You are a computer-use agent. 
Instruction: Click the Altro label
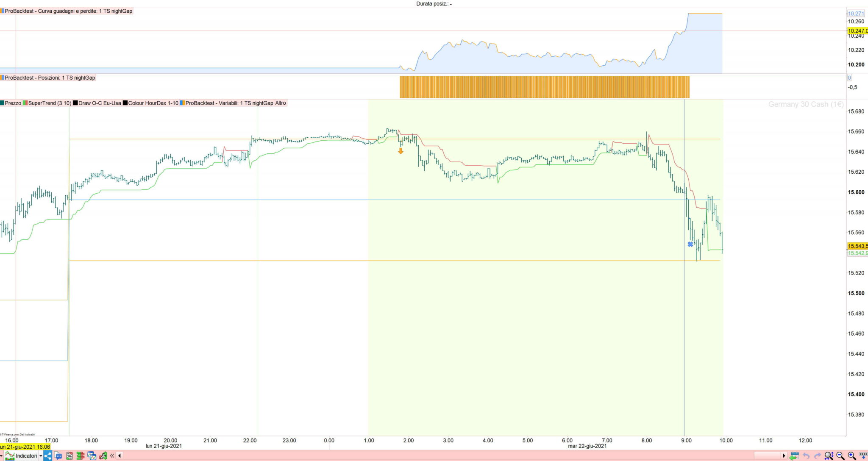[x=281, y=103]
